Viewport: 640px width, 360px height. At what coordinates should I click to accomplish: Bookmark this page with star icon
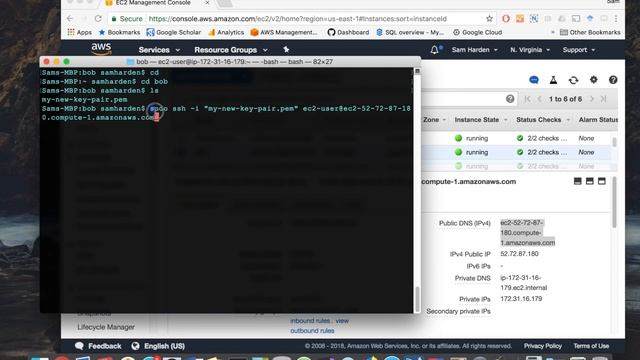(x=489, y=19)
